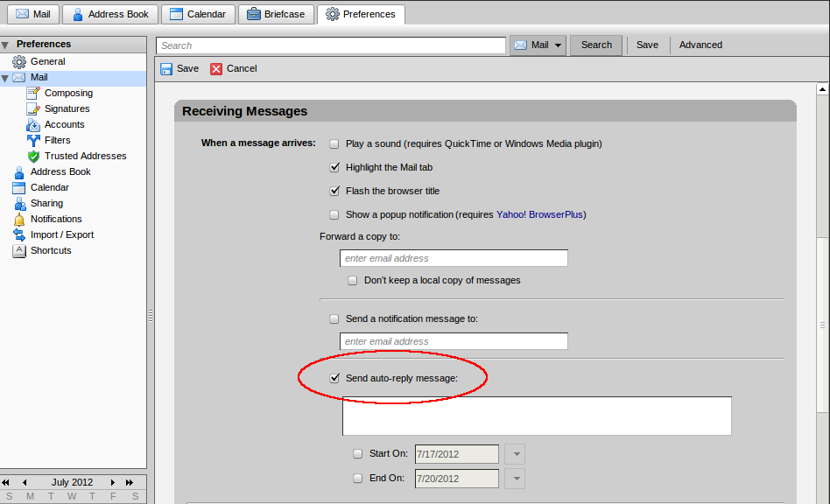Screen dimensions: 830x504
Task: Select Composing in the Mail tree
Action: pyautogui.click(x=68, y=93)
